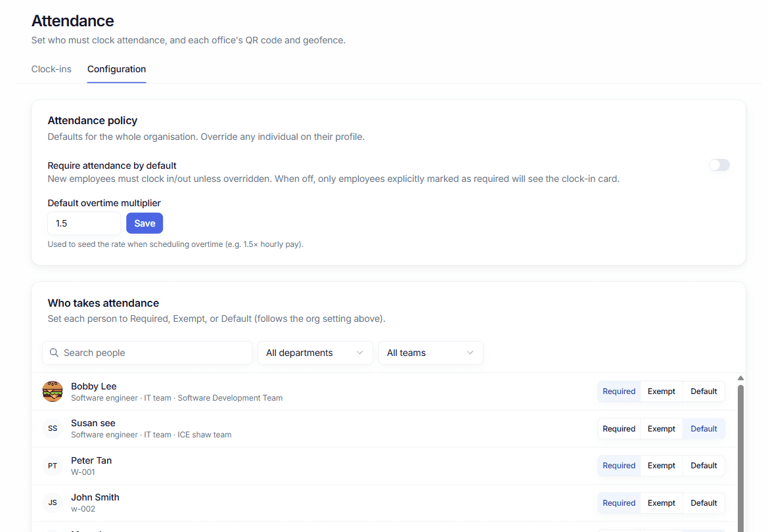The height and width of the screenshot is (532, 768).
Task: Click the people list vertical scrollbar
Action: coord(740,458)
